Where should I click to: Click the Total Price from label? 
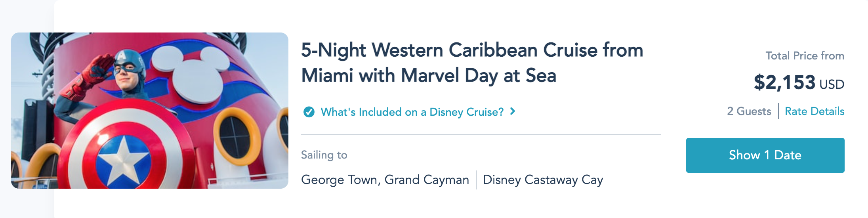pos(805,56)
